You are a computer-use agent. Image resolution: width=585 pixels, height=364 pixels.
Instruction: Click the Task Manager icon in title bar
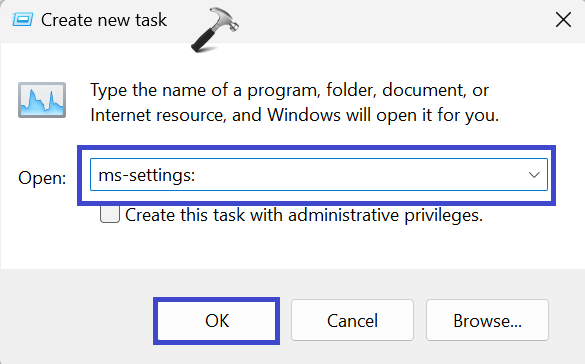click(x=22, y=19)
